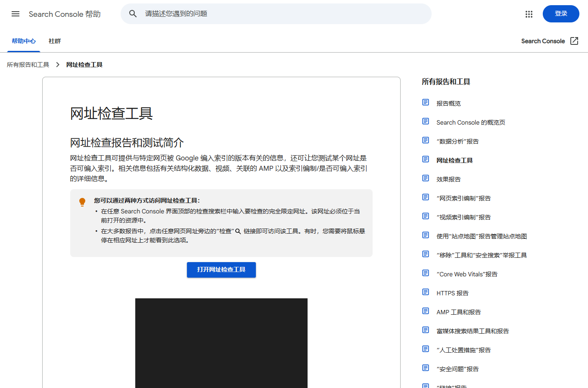The image size is (588, 388).
Task: Click the dark video thumbnail in article
Action: pyautogui.click(x=221, y=343)
